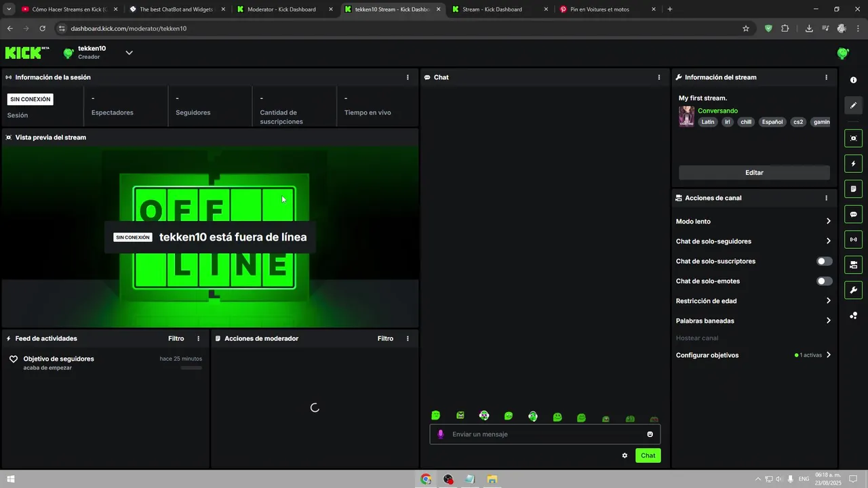Click the cs2 tag
868x488 pixels.
[798, 122]
